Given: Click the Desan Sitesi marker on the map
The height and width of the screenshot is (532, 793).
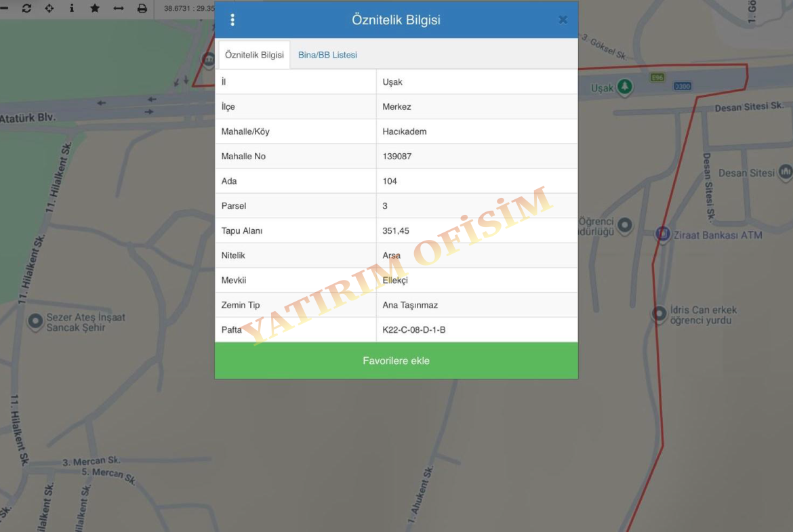Looking at the screenshot, I should pyautogui.click(x=786, y=172).
